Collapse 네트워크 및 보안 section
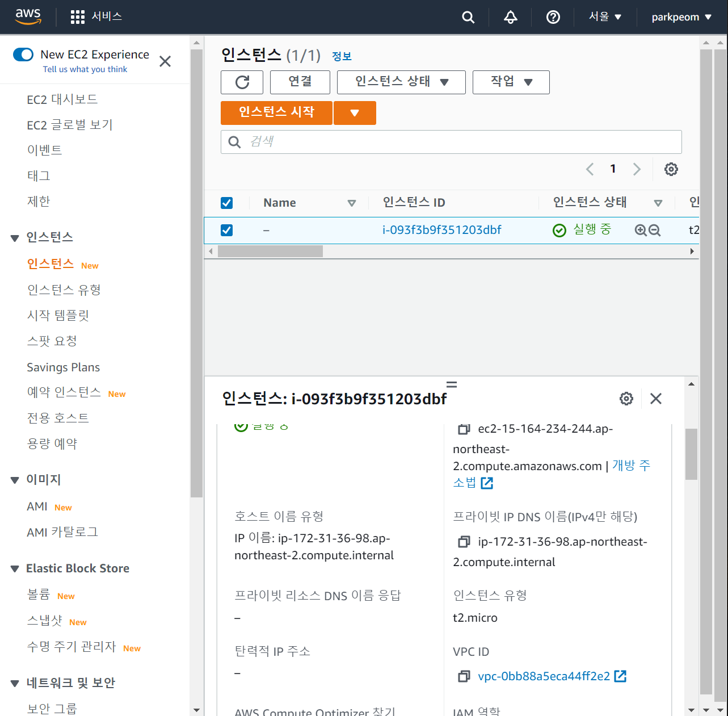This screenshot has height=716, width=728. click(15, 684)
